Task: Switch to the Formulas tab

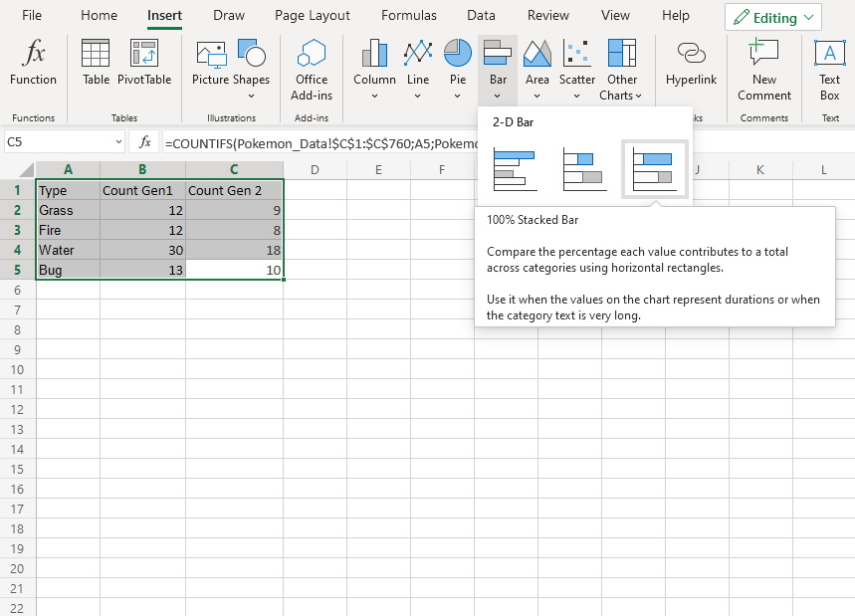Action: [x=408, y=16]
